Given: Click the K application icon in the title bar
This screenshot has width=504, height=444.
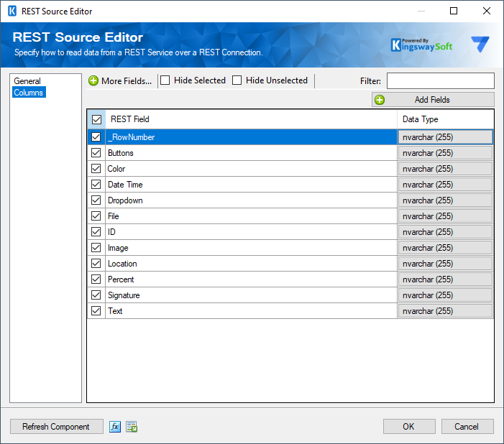Looking at the screenshot, I should point(12,11).
